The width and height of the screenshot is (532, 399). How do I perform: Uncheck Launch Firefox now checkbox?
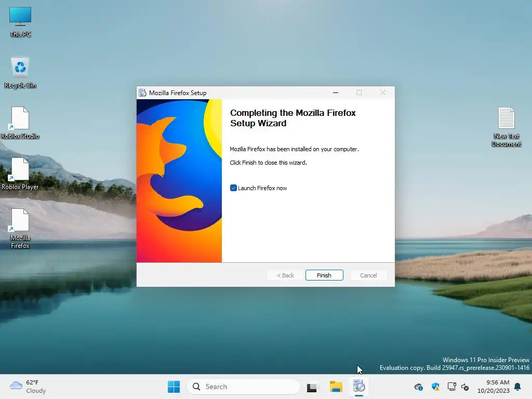[233, 188]
